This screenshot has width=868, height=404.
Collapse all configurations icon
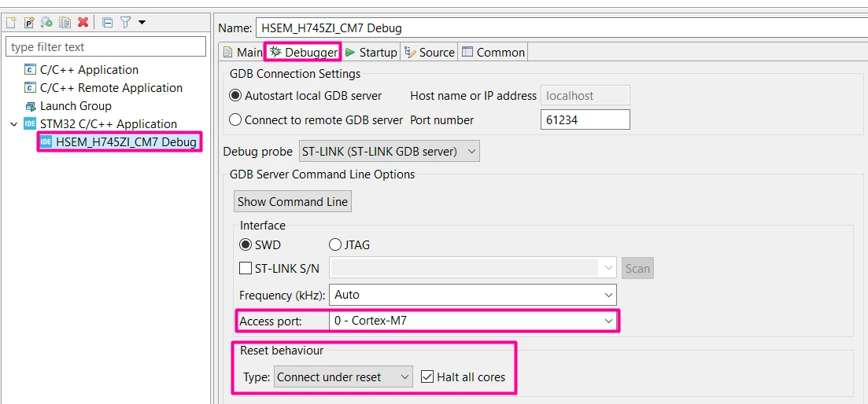pyautogui.click(x=108, y=23)
